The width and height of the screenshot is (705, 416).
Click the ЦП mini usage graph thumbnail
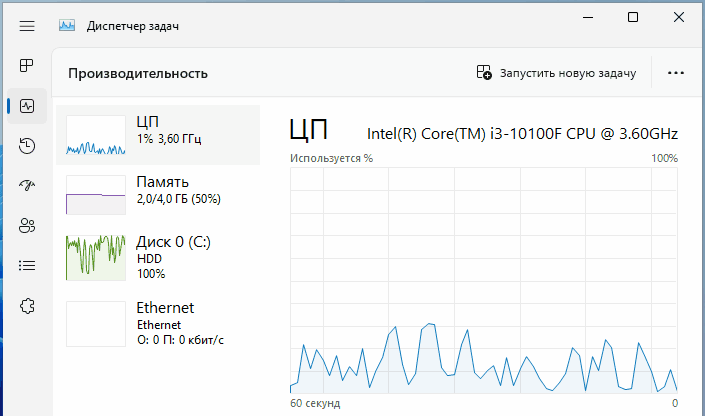pos(96,135)
